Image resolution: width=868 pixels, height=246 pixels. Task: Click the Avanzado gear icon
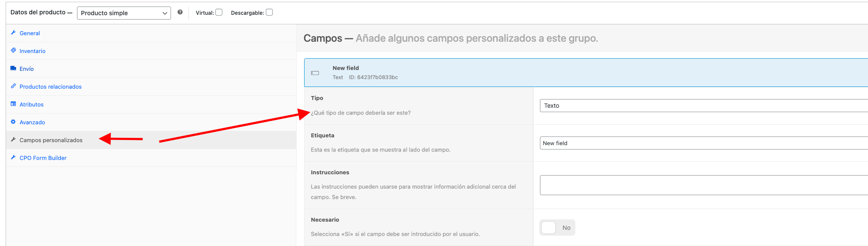[13, 122]
